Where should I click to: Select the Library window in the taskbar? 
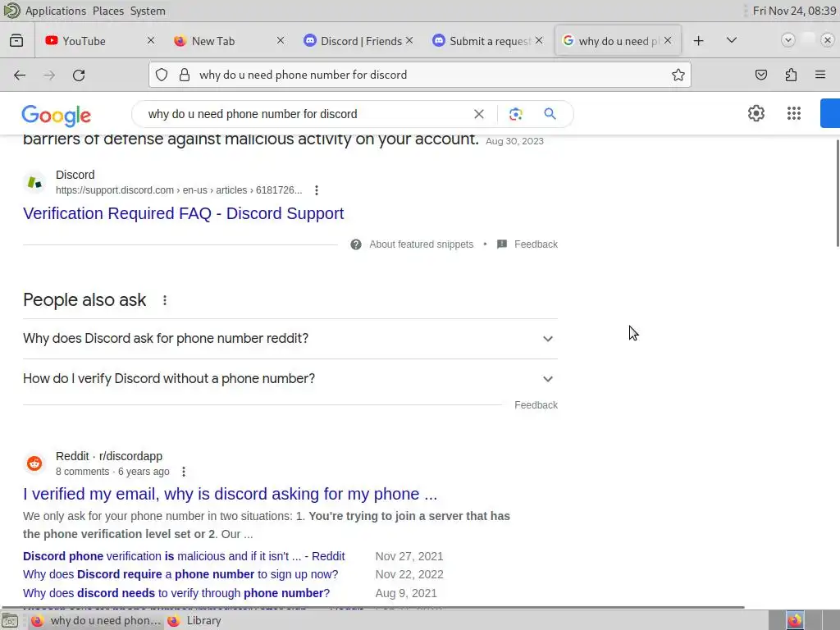pos(196,621)
